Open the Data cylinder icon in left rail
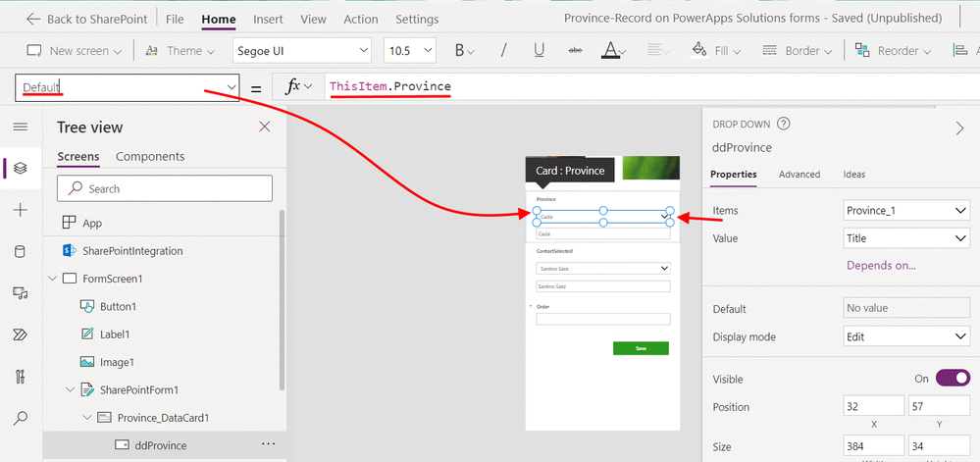This screenshot has width=980, height=462. [x=20, y=252]
